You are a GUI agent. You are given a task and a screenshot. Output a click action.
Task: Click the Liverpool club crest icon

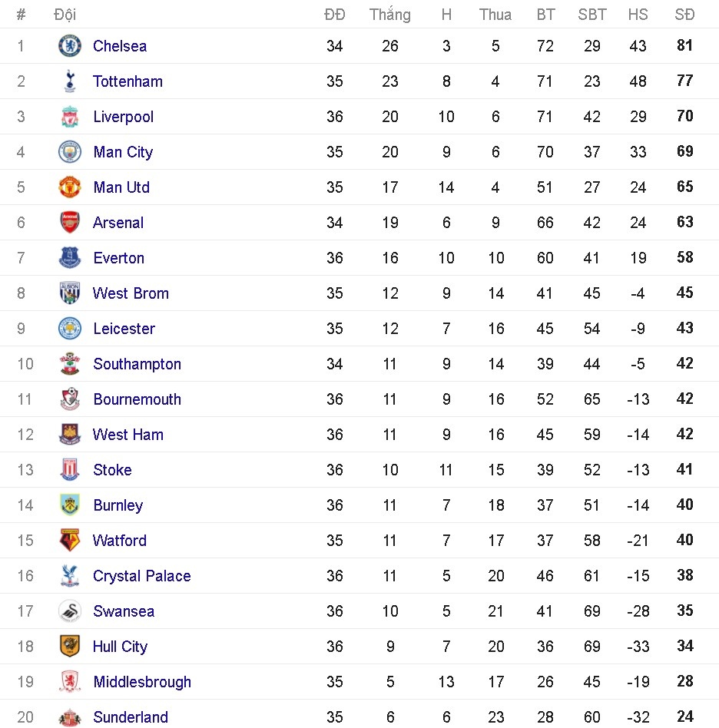70,117
